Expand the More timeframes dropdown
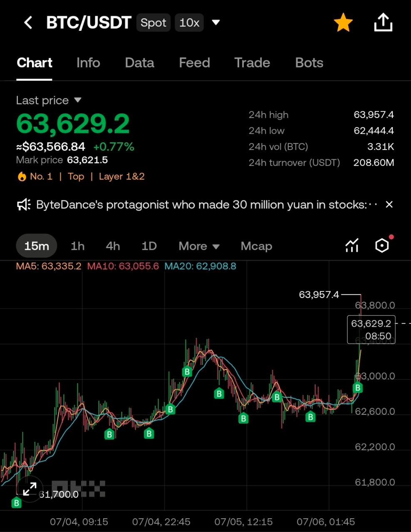The width and height of the screenshot is (411, 532). pyautogui.click(x=199, y=246)
